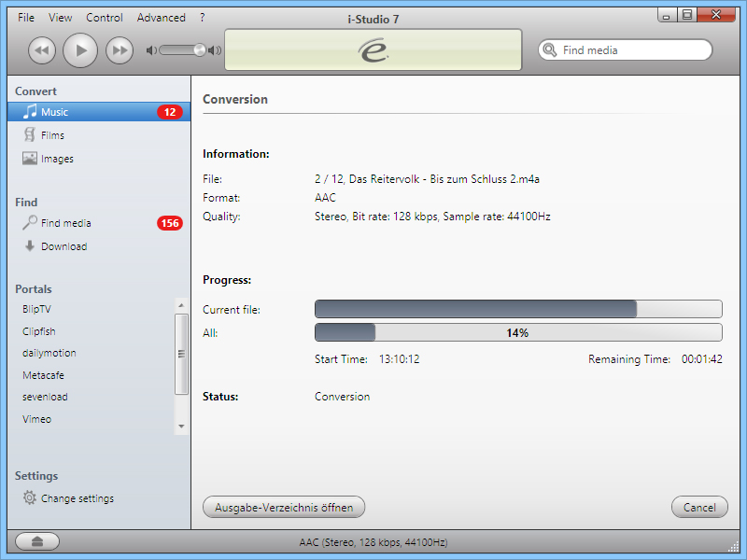Click the Cancel conversion button
Screen dimensions: 747x560
(699, 508)
